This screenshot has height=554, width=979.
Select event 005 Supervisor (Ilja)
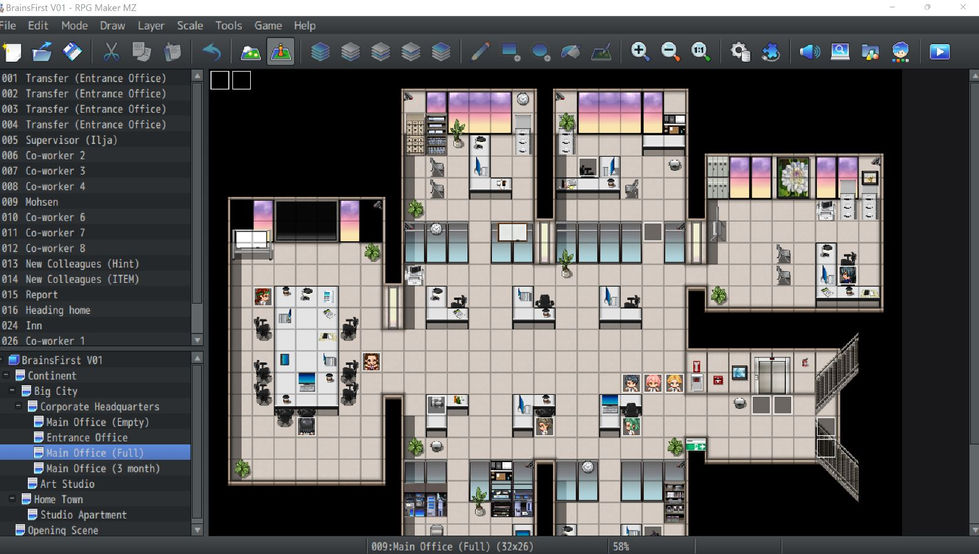95,140
